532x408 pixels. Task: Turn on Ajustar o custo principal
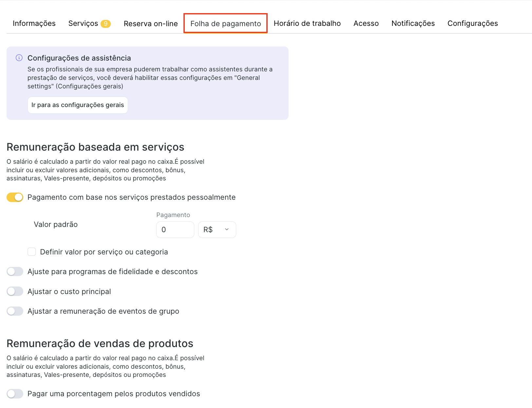pyautogui.click(x=15, y=291)
